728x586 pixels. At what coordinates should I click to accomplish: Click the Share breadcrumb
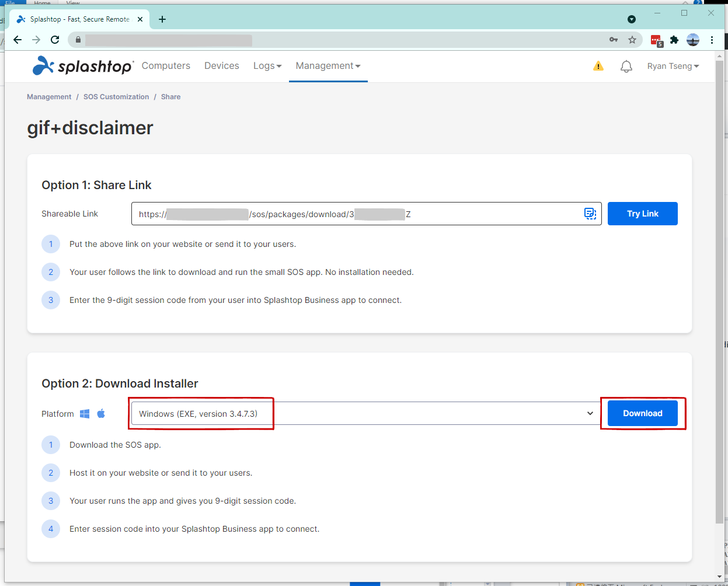(170, 97)
